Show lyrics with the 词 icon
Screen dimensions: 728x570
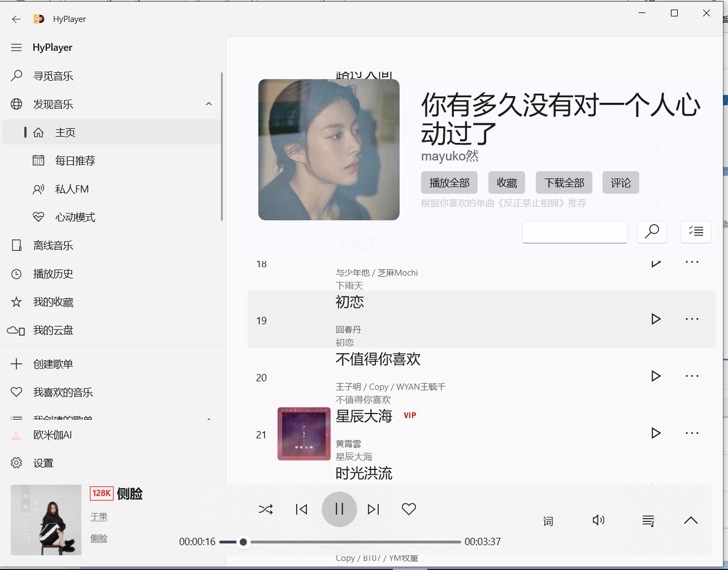click(x=548, y=521)
